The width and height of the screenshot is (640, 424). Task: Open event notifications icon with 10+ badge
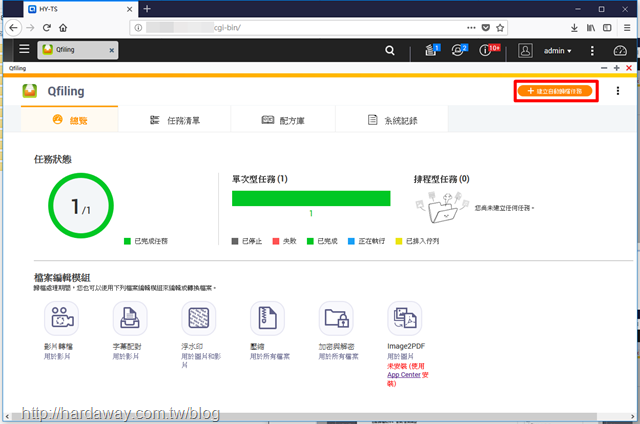point(489,50)
